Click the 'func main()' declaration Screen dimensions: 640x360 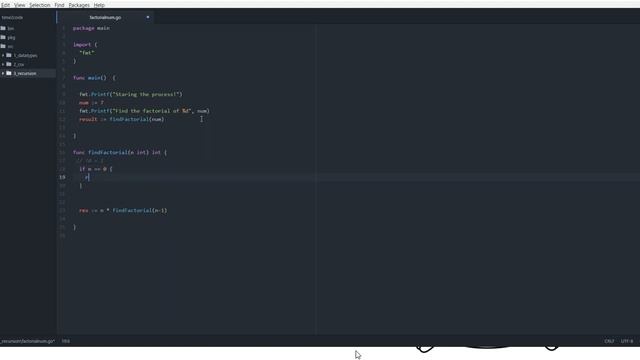[94, 78]
